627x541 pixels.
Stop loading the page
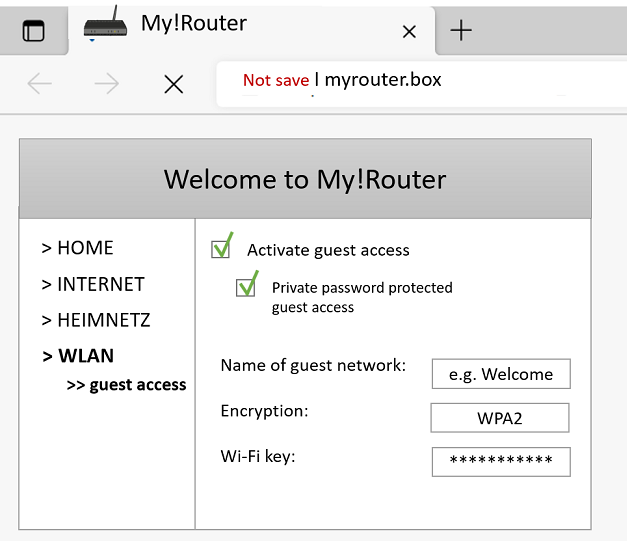173,84
